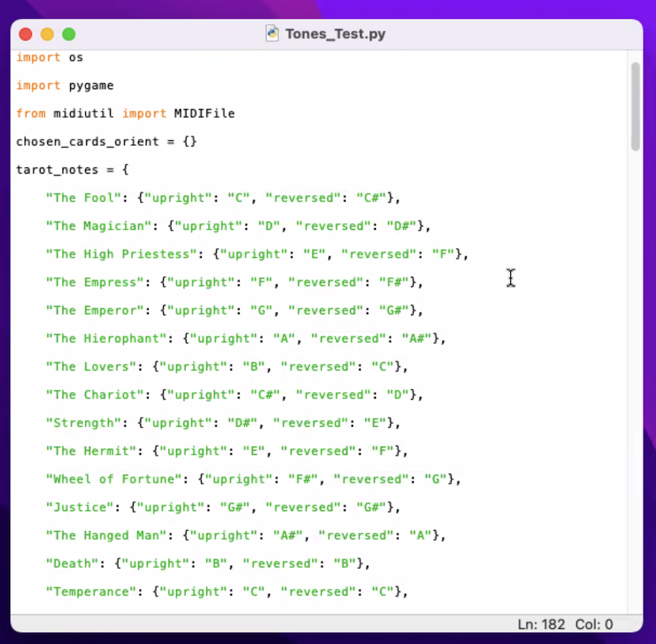This screenshot has width=656, height=644.
Task: Click the "The Hermit" dictionary key
Action: click(x=91, y=451)
